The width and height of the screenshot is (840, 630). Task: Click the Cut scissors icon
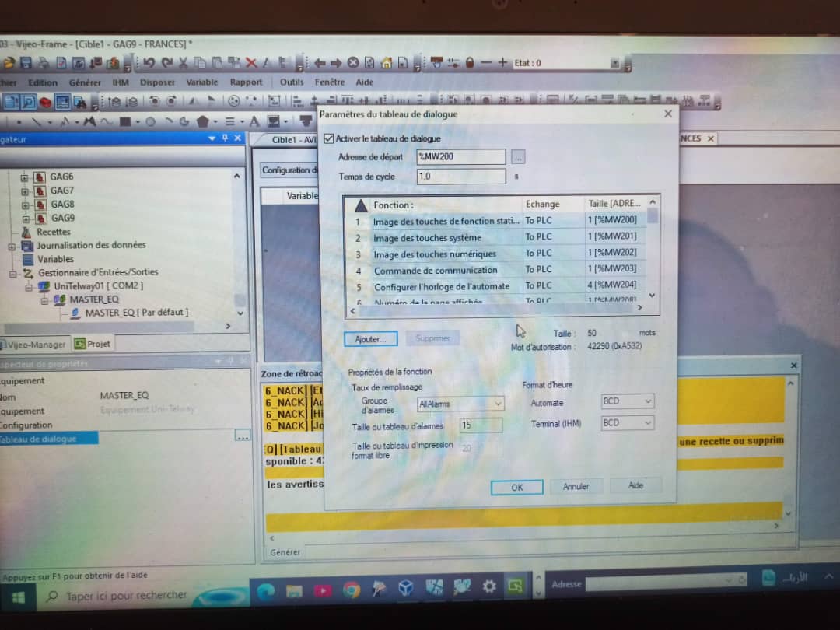pyautogui.click(x=184, y=63)
